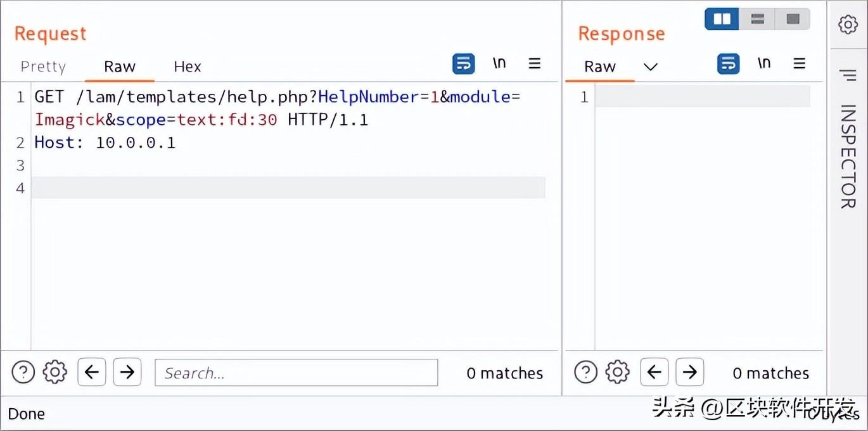Image resolution: width=868 pixels, height=431 pixels.
Task: Open Request search settings gear
Action: click(x=55, y=372)
